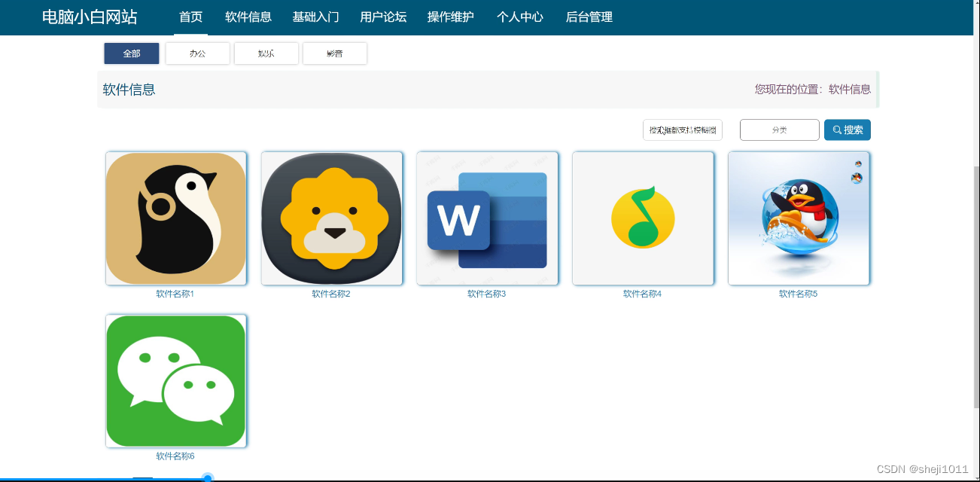The image size is (980, 482).
Task: Open the yellow lion app icon for 软件名称2
Action: (332, 218)
